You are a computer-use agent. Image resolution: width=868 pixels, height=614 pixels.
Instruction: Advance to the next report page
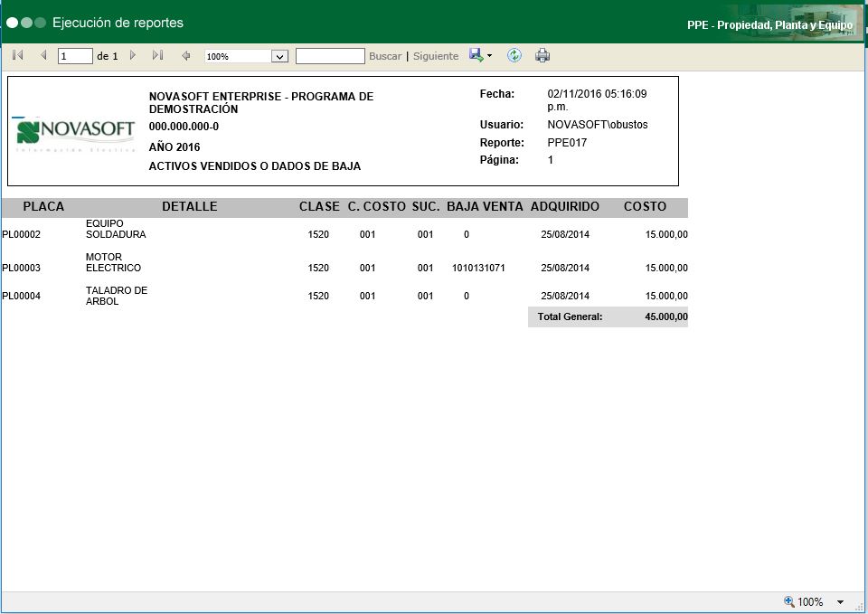tap(133, 56)
